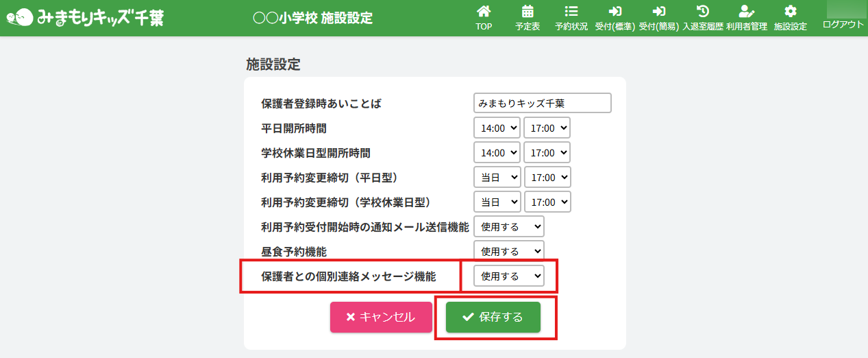This screenshot has height=358, width=868.
Task: Open the 昼食予約機能 usage dropdown
Action: (508, 251)
